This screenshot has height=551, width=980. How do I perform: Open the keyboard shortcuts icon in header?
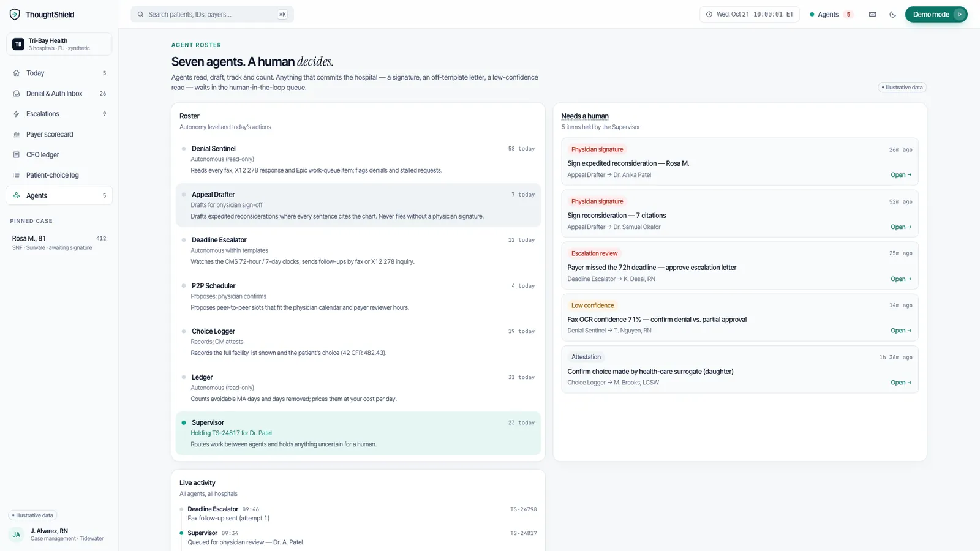tap(872, 14)
